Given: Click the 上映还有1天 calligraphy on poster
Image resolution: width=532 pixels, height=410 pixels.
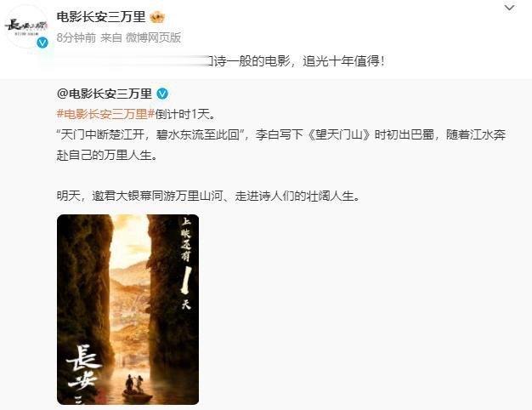Looking at the screenshot, I should coord(186,263).
